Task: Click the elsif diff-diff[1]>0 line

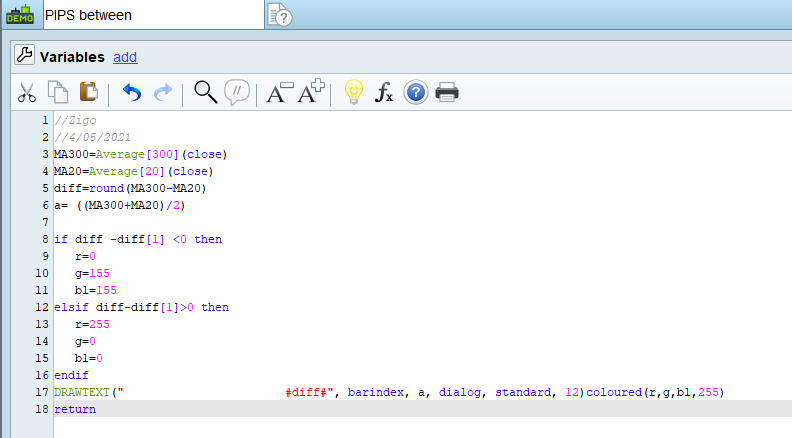Action: 141,307
